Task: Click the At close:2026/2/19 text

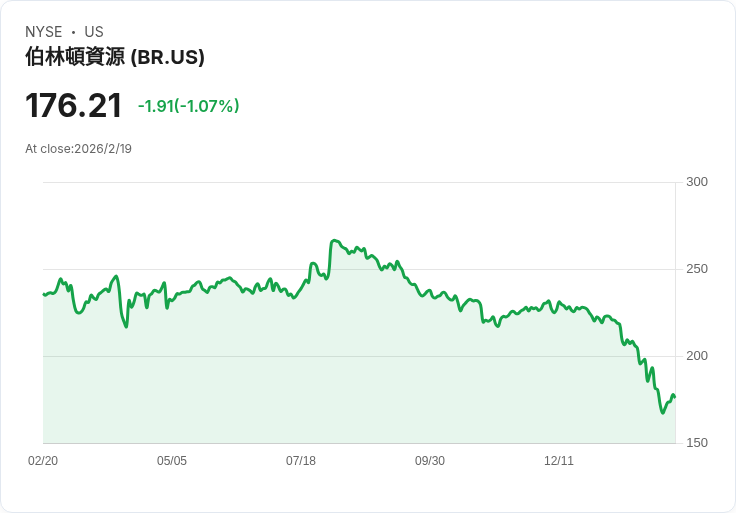Action: [x=78, y=149]
